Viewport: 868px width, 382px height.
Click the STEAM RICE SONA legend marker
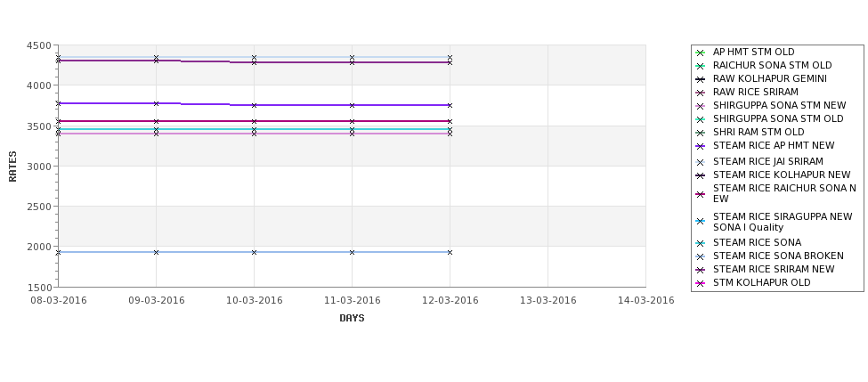(x=700, y=243)
